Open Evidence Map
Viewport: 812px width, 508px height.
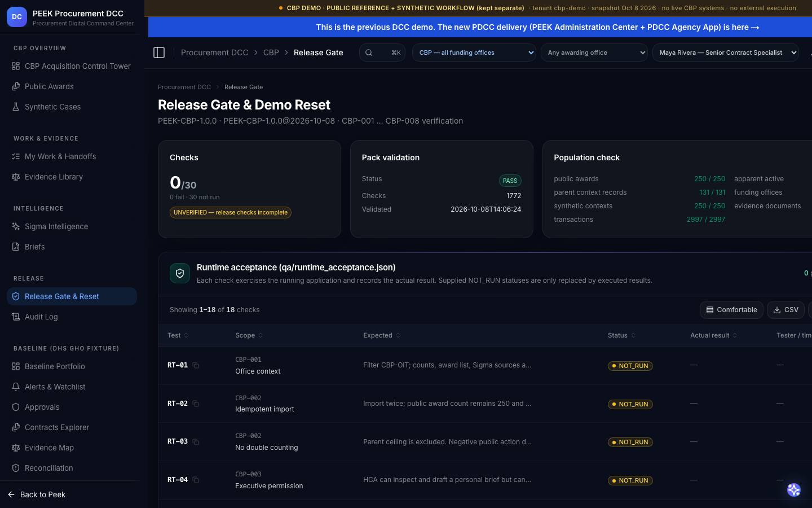(x=72, y=448)
